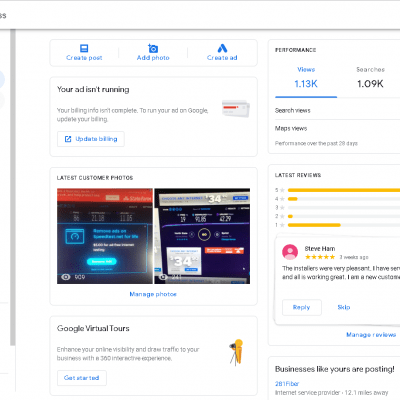Open the 281Fiber business link
This screenshot has width=400, height=400.
(287, 384)
